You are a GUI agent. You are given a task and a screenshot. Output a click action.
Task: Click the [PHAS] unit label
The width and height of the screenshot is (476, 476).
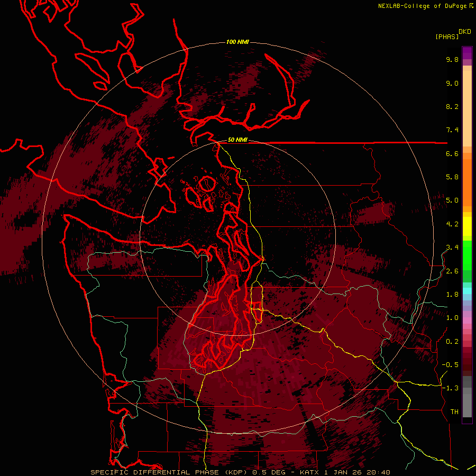tap(447, 37)
